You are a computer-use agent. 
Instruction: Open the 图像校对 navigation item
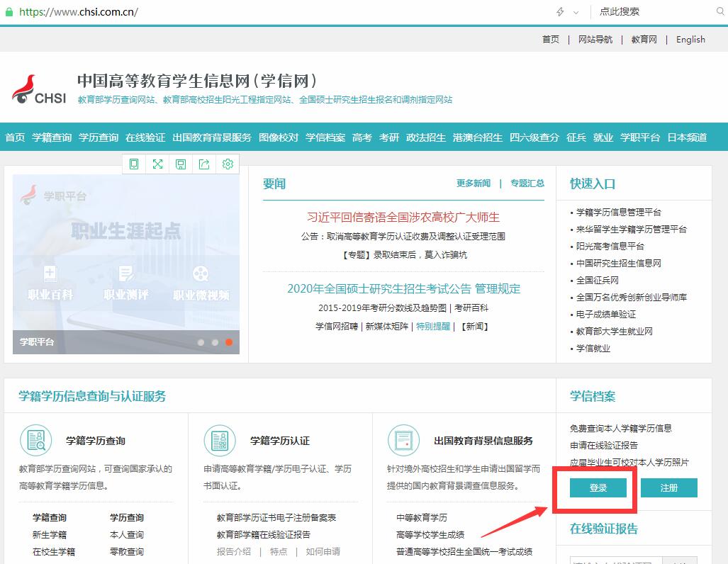pyautogui.click(x=279, y=137)
